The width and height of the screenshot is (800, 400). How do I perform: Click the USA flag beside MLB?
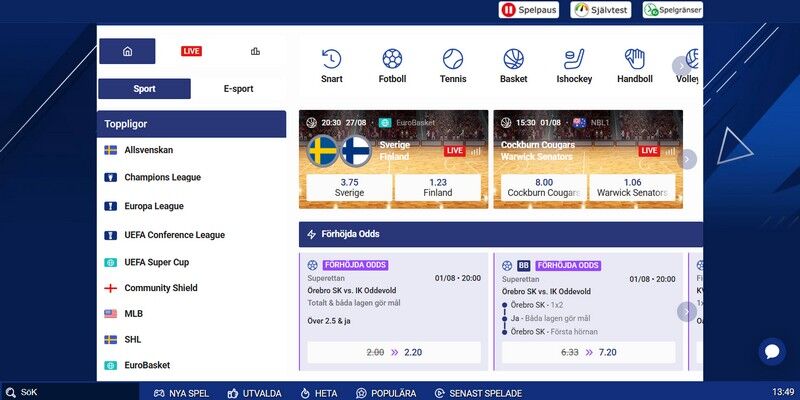[110, 314]
